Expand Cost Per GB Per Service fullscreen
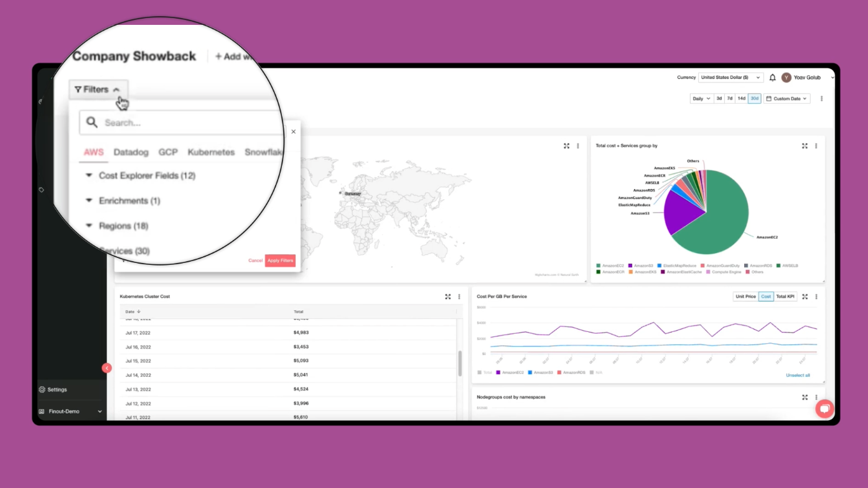Screen dimensions: 868x488 click(x=805, y=297)
